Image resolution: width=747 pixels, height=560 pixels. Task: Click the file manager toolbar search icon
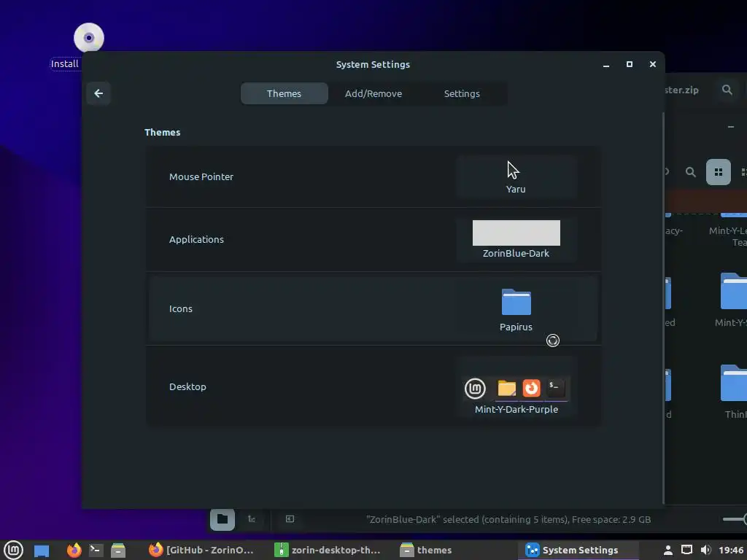690,172
